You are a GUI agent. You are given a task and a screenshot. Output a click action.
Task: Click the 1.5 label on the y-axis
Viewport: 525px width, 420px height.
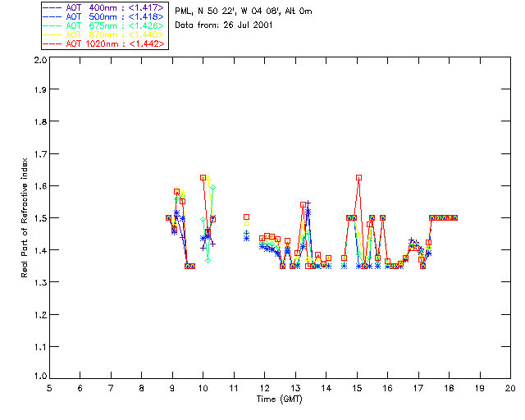pyautogui.click(x=40, y=218)
